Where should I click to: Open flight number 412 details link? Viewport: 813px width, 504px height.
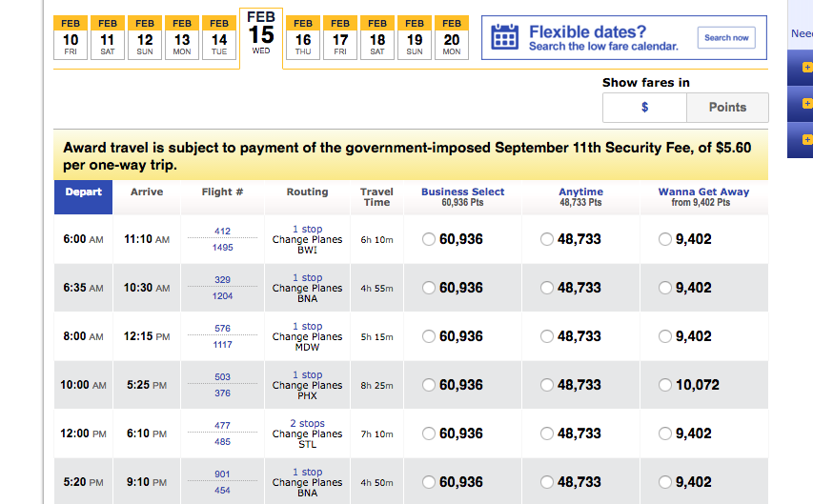(222, 231)
